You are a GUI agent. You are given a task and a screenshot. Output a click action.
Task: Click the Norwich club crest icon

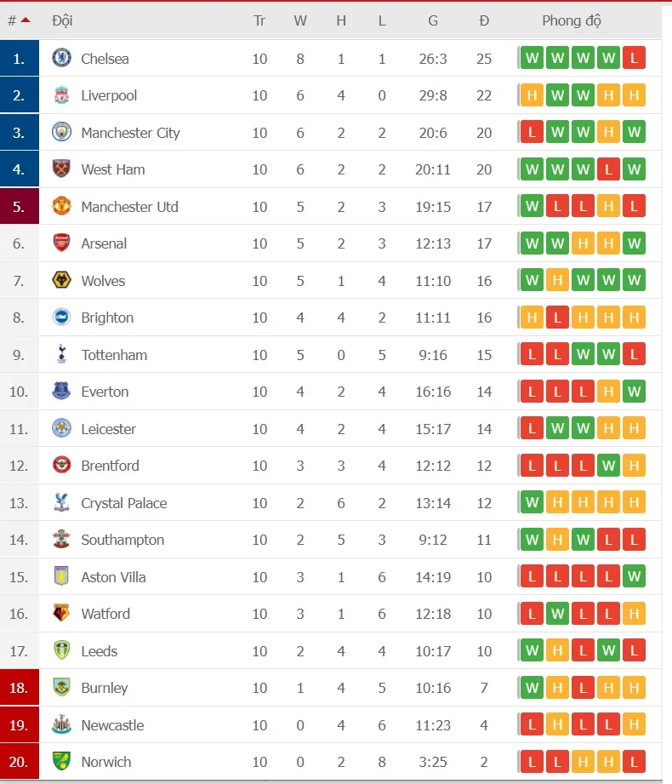(x=61, y=762)
